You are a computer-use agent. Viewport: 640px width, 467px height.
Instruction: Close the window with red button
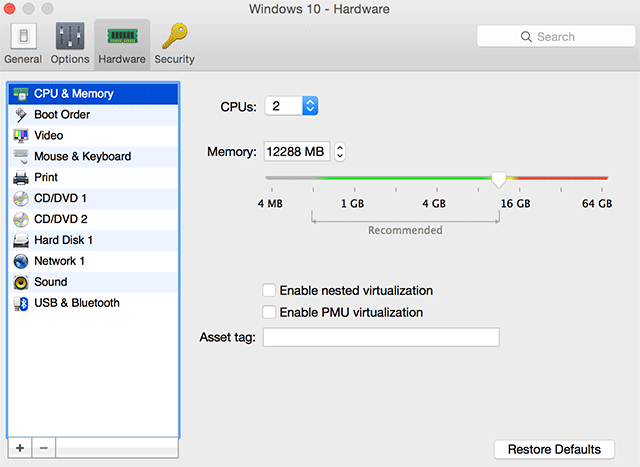(x=9, y=9)
